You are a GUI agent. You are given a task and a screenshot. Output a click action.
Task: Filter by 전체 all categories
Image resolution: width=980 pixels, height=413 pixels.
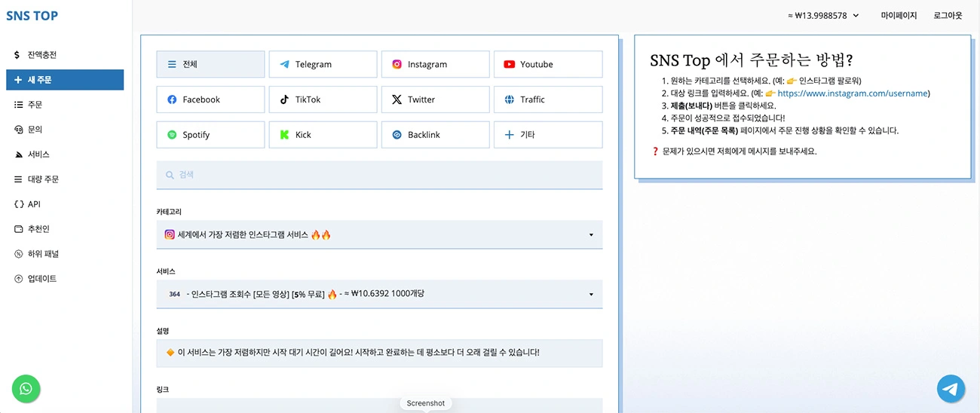pos(210,64)
